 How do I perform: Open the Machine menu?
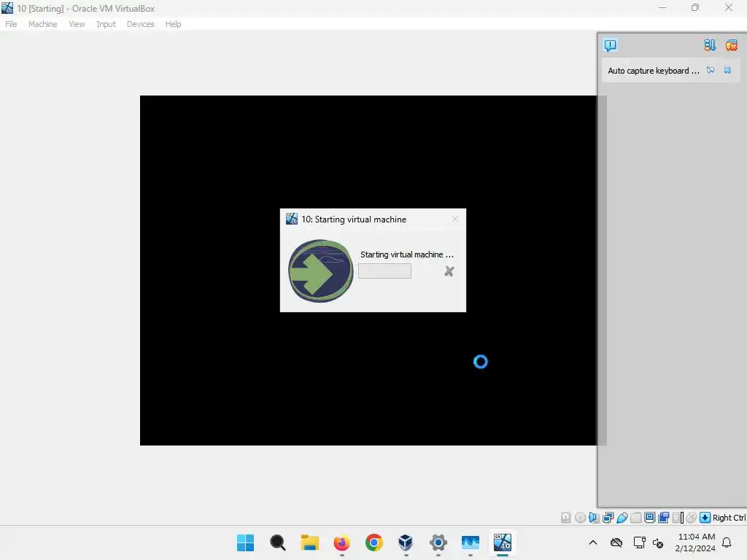pyautogui.click(x=42, y=24)
